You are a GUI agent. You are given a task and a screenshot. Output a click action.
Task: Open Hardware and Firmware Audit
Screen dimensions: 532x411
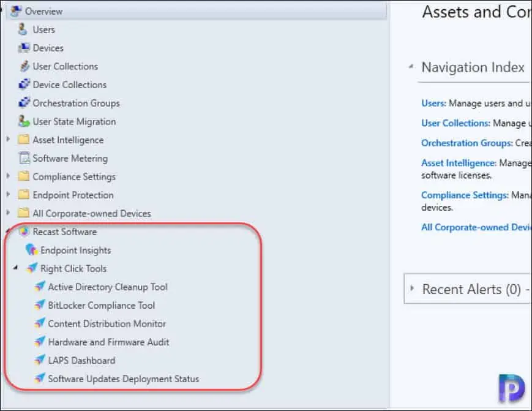[x=108, y=342]
